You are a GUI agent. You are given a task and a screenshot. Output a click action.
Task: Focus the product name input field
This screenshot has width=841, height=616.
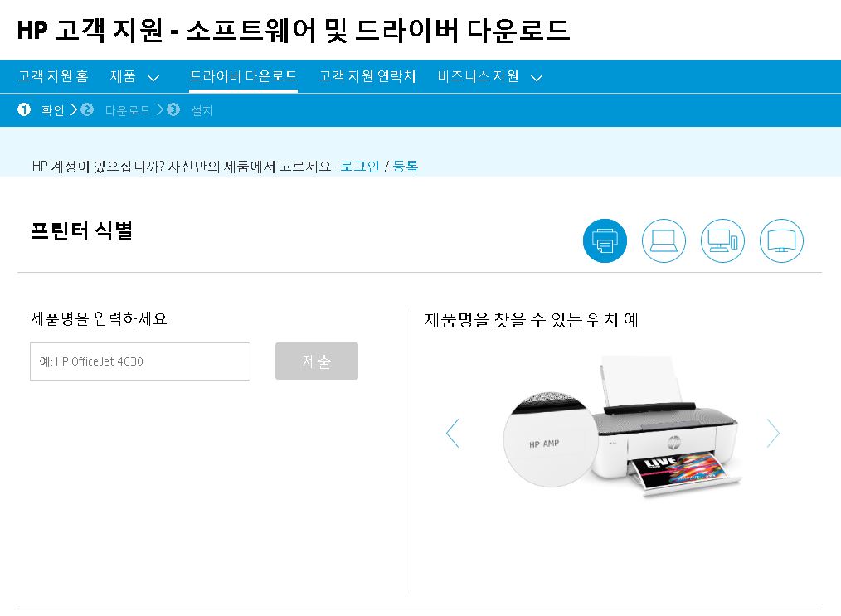pos(140,361)
